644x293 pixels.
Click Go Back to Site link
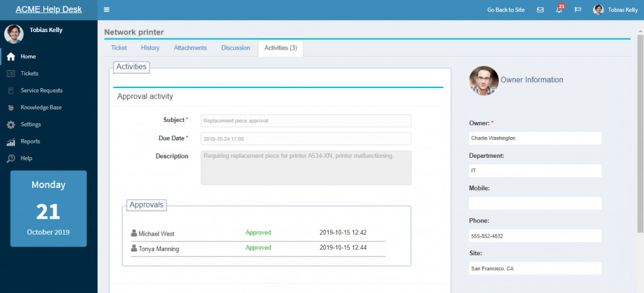506,10
